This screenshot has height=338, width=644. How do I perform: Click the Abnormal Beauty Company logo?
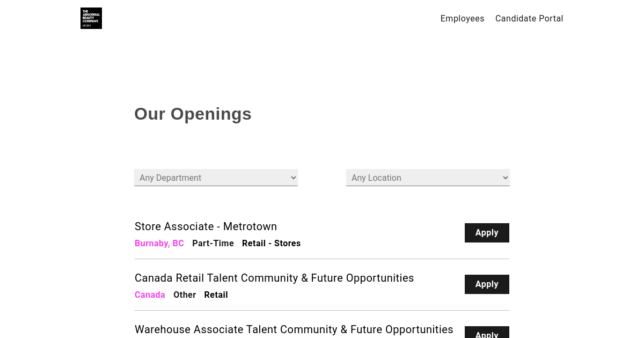91,18
